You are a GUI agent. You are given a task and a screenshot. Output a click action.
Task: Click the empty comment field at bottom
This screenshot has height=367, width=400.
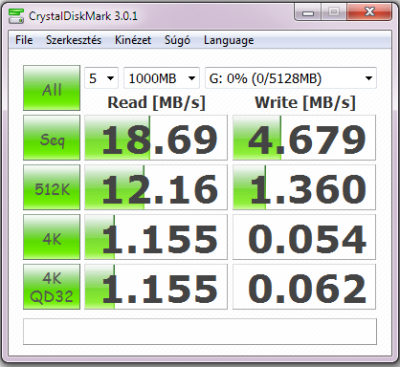pyautogui.click(x=200, y=331)
